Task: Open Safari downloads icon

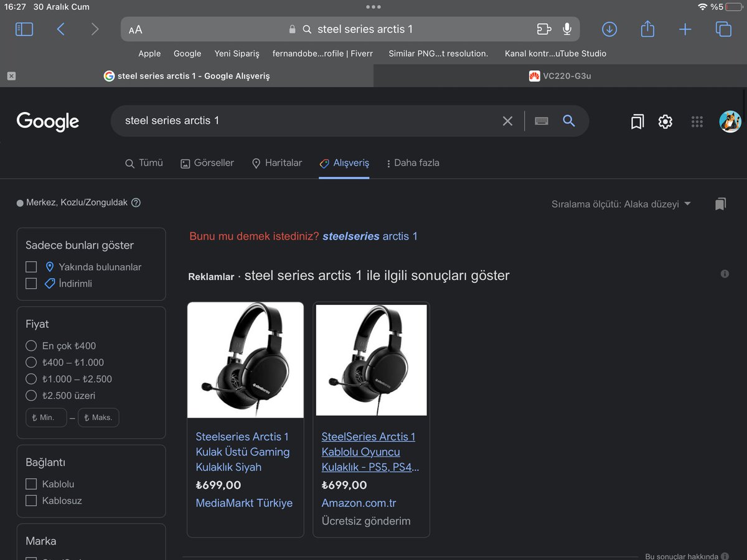Action: click(x=609, y=29)
